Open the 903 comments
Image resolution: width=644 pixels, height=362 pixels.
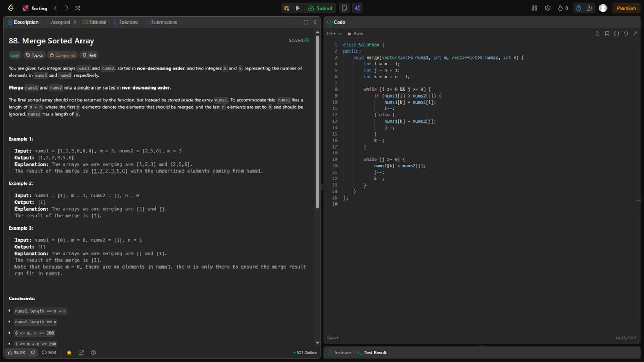49,352
